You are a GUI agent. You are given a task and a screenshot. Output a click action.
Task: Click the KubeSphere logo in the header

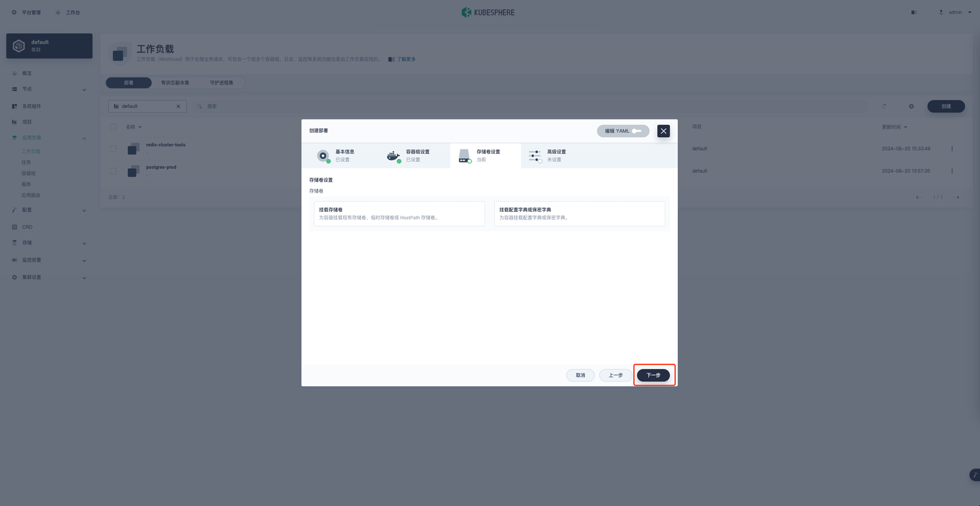coord(488,12)
